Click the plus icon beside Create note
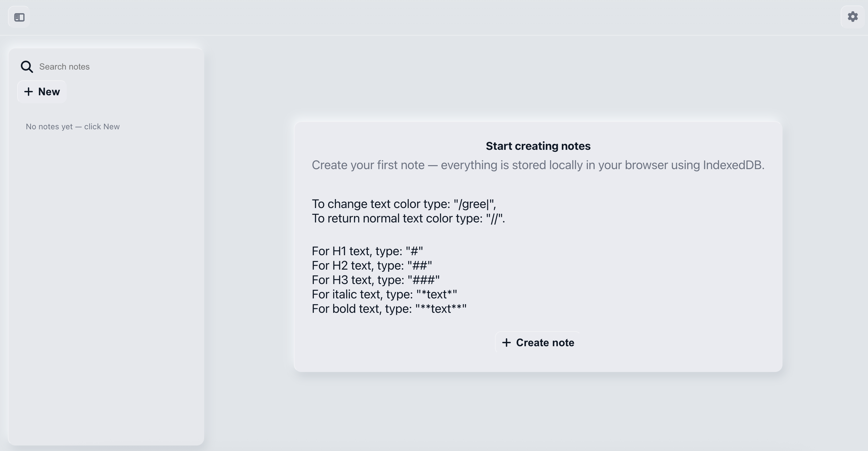 coord(506,343)
